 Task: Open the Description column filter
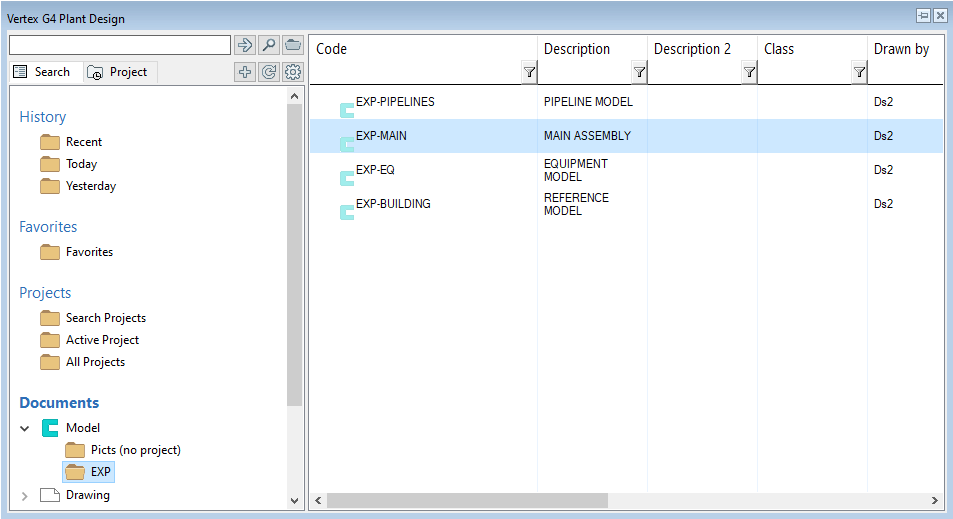[x=639, y=72]
